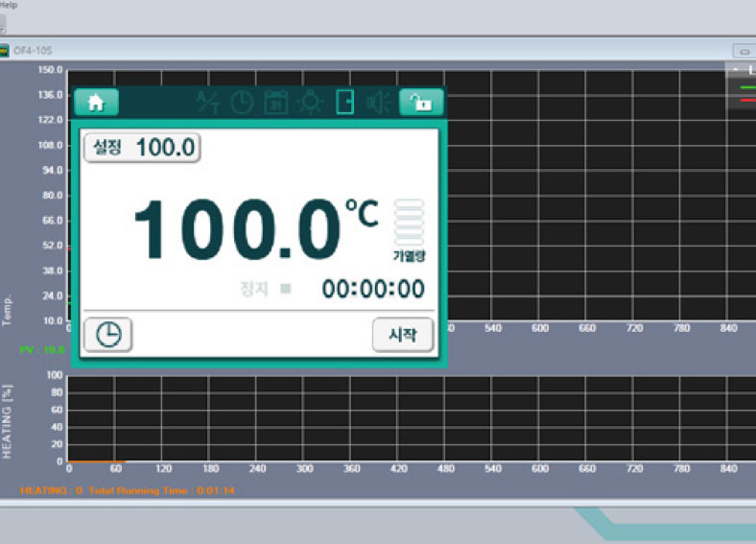
Task: Open the clock timer status icon
Action: click(x=241, y=102)
